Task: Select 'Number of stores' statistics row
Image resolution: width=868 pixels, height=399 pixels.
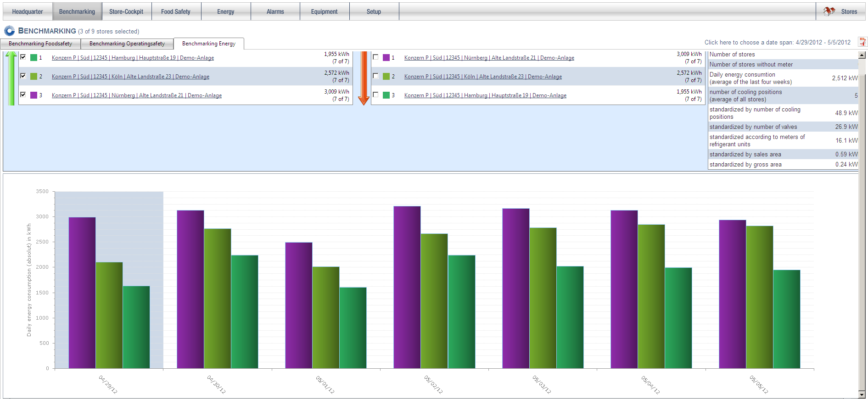Action: tap(783, 54)
